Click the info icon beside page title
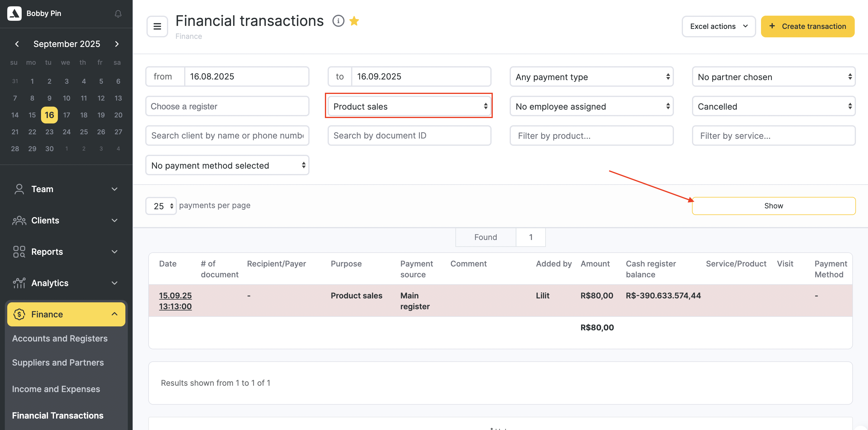The height and width of the screenshot is (430, 868). 338,21
